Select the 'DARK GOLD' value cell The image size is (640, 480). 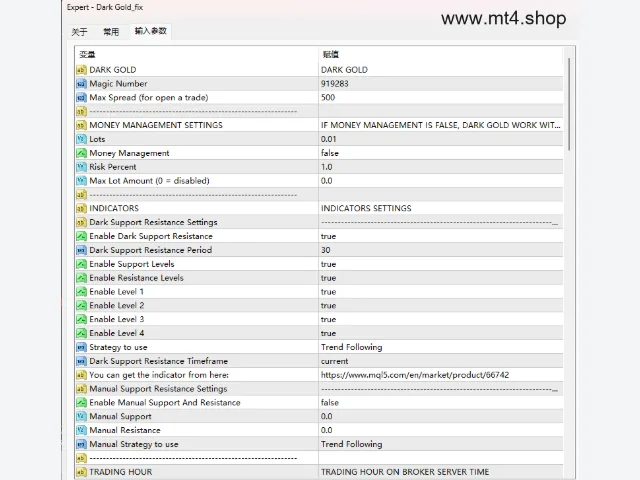coord(440,70)
